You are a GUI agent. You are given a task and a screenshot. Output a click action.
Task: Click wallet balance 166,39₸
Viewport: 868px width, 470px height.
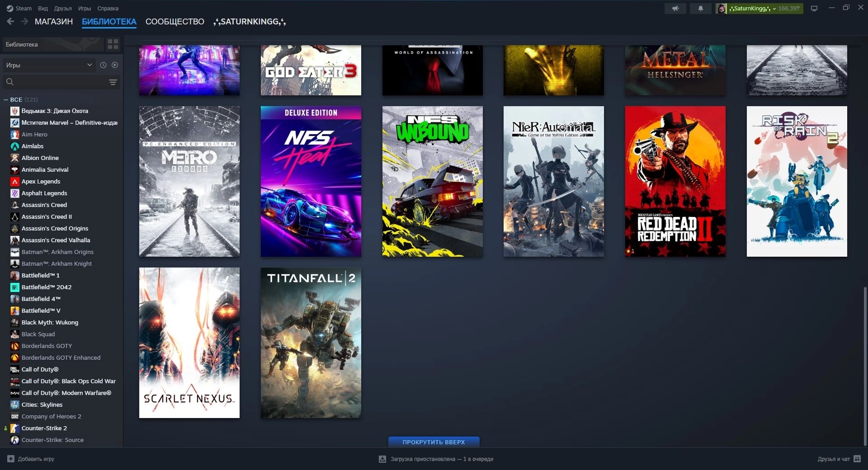[789, 9]
